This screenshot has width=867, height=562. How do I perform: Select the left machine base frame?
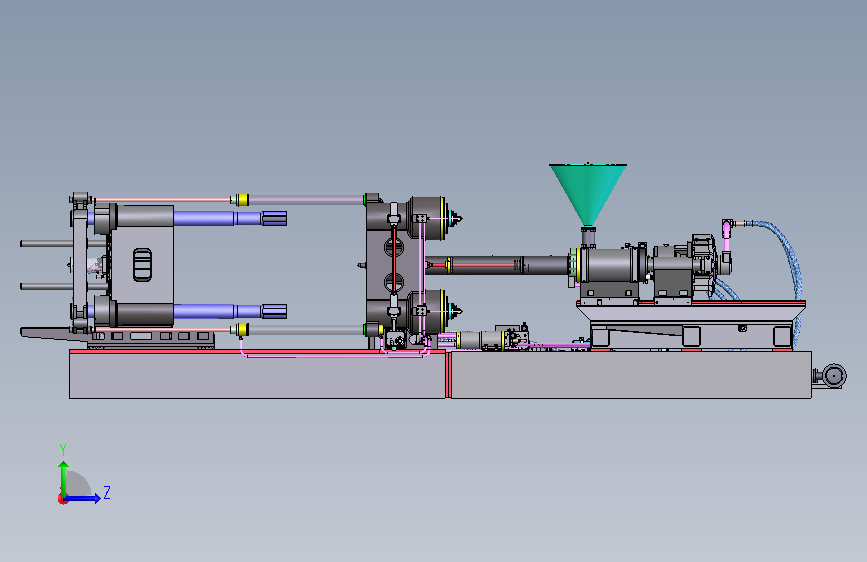coord(258,374)
